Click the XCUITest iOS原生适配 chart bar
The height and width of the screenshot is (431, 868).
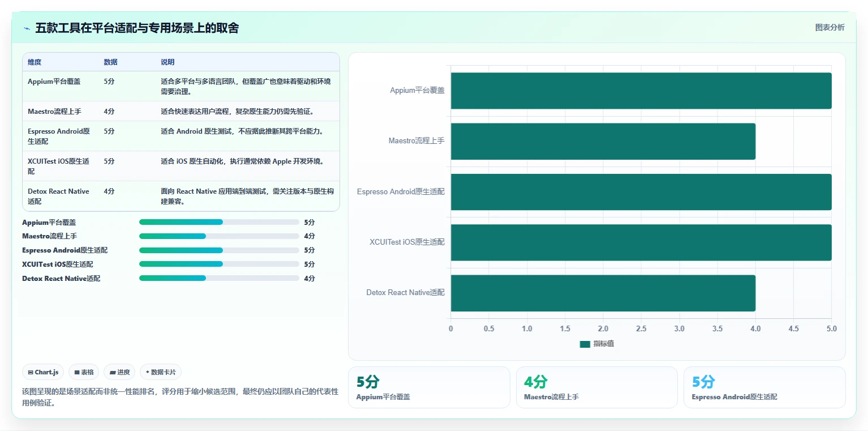pos(641,242)
